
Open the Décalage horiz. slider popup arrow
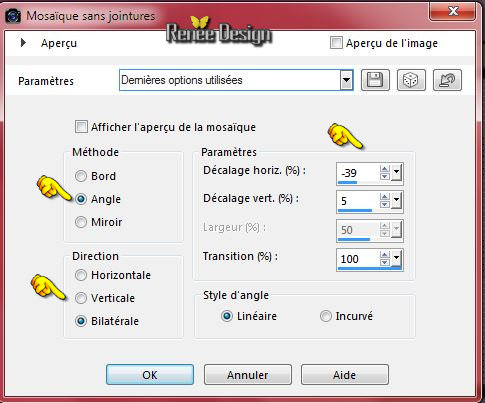tap(396, 173)
